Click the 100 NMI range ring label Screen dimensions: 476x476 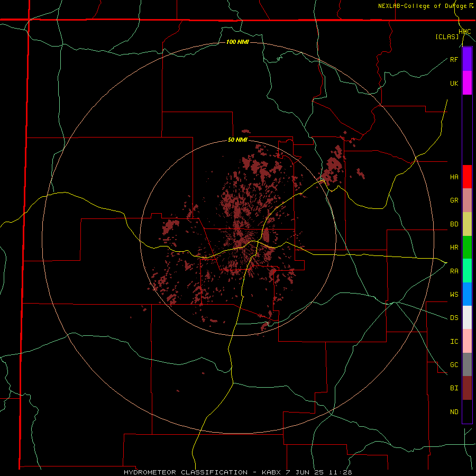(x=237, y=42)
